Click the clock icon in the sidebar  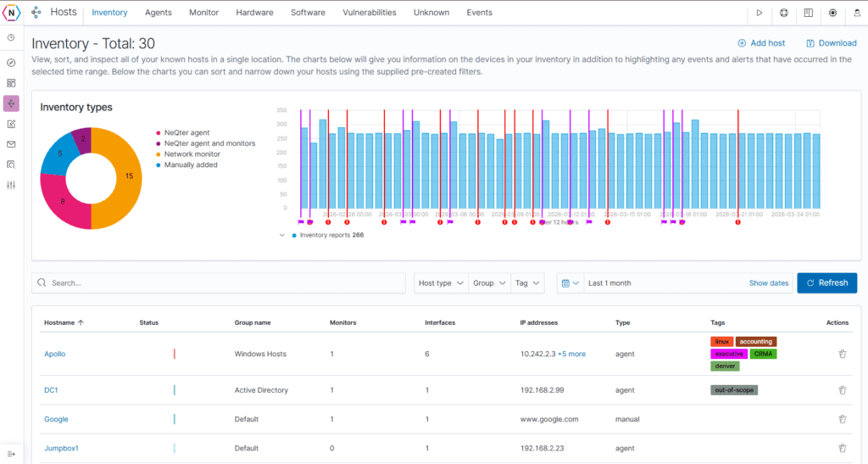(11, 37)
